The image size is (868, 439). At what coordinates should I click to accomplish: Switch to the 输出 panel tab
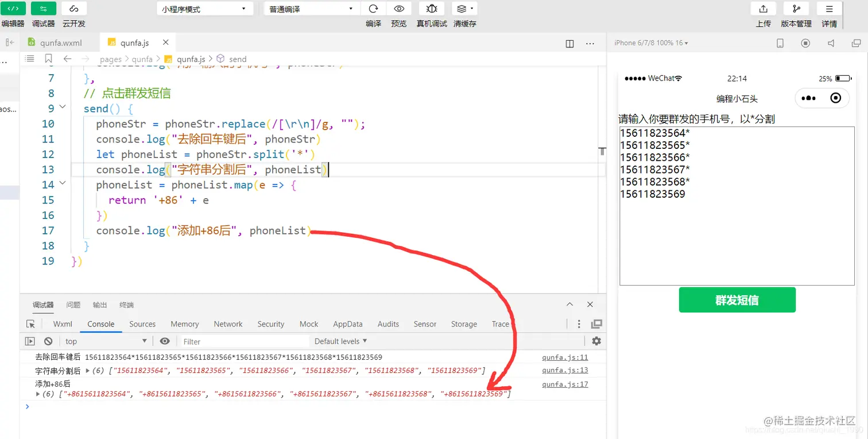[100, 305]
